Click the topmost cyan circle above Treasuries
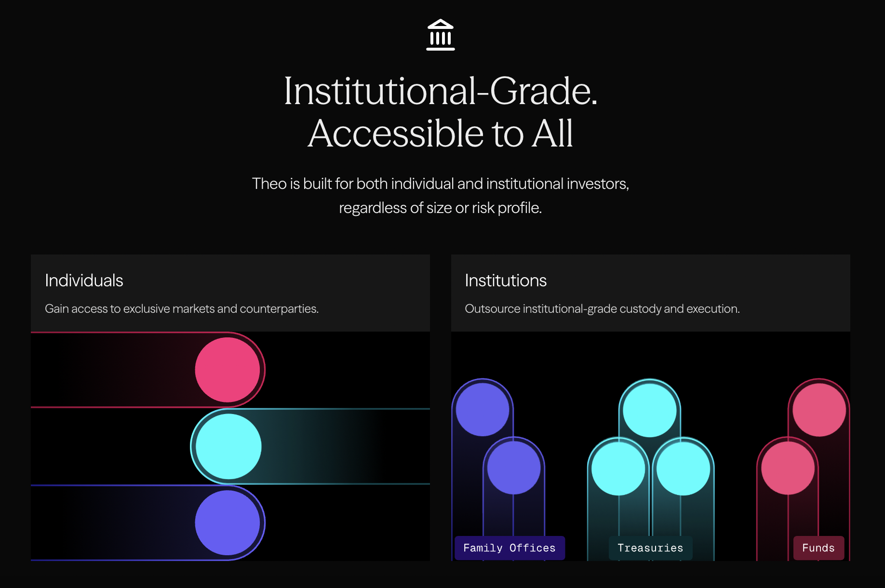885x588 pixels. pyautogui.click(x=650, y=410)
